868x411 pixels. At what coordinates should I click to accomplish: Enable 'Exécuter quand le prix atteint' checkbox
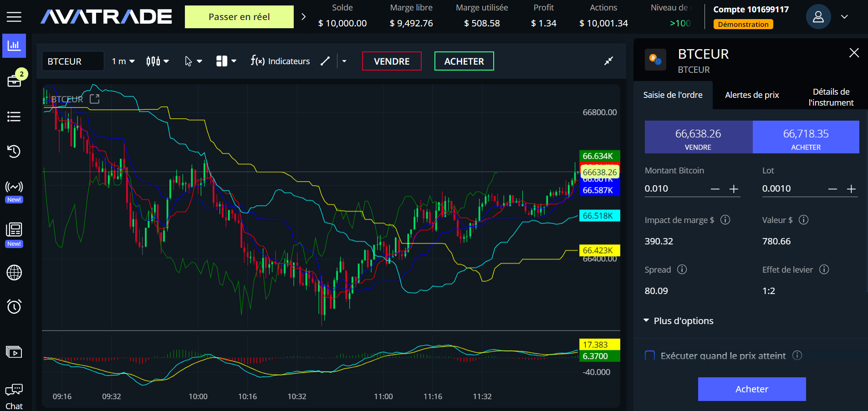pyautogui.click(x=650, y=355)
